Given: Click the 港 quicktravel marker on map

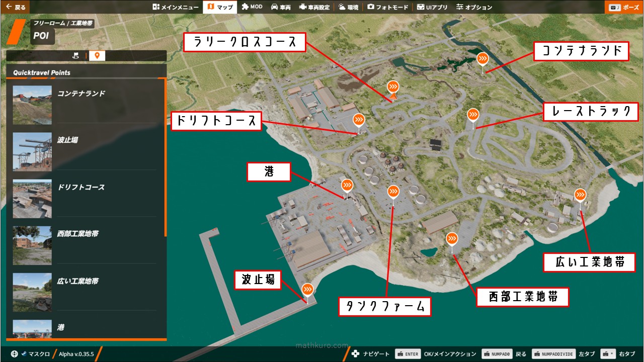Looking at the screenshot, I should click(x=347, y=185).
